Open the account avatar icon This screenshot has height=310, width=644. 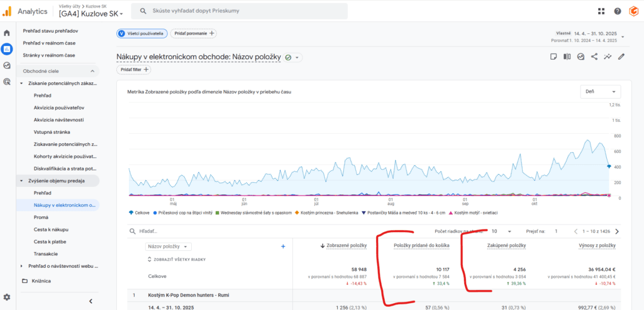pos(633,11)
